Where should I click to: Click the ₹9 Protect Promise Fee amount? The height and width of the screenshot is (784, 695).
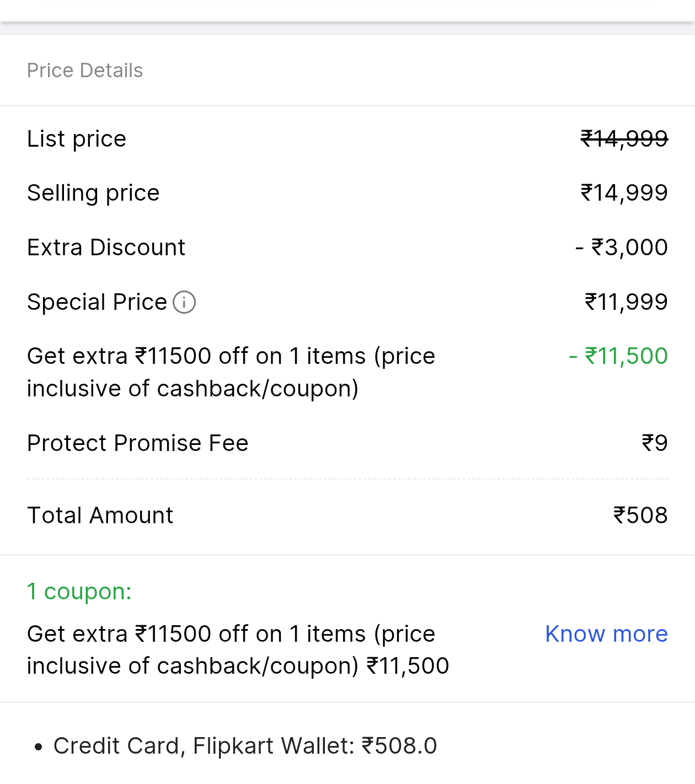point(654,443)
